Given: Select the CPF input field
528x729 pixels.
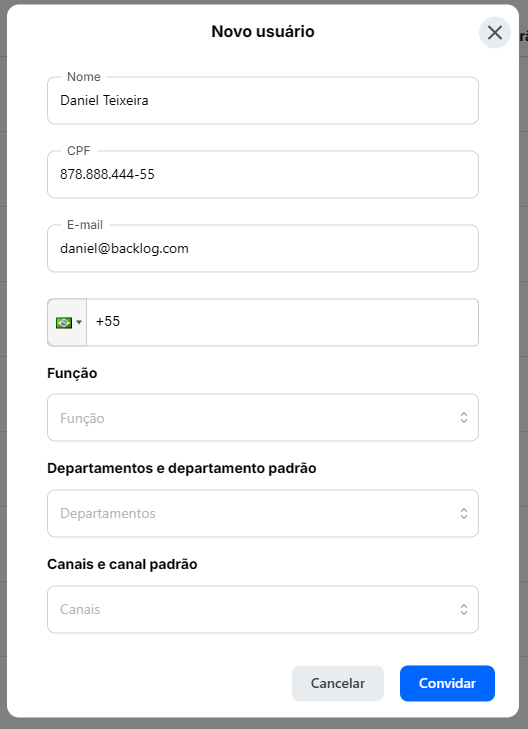Looking at the screenshot, I should [x=263, y=174].
